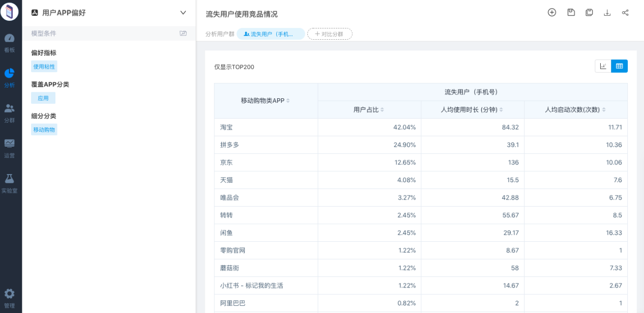Sort by 人均使用时长 (分钟) column
This screenshot has width=644, height=313.
[501, 109]
